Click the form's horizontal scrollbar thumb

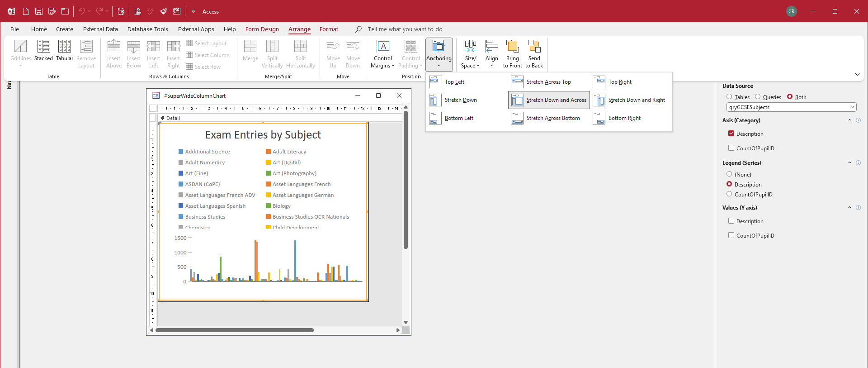(x=234, y=330)
